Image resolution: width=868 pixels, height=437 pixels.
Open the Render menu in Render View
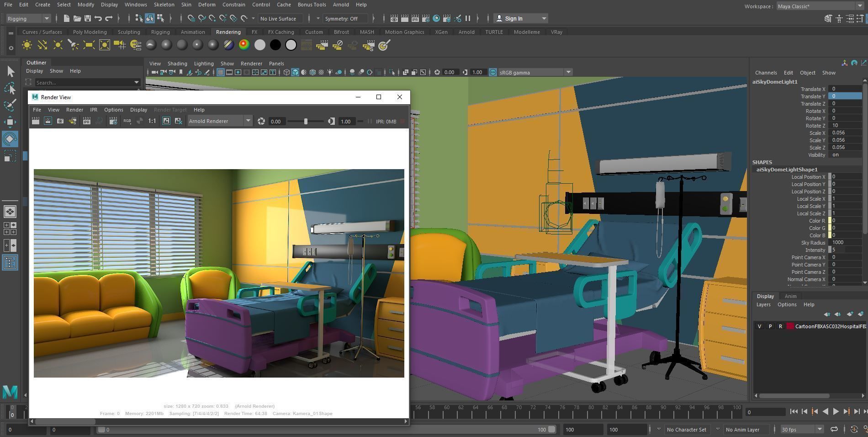pos(74,110)
